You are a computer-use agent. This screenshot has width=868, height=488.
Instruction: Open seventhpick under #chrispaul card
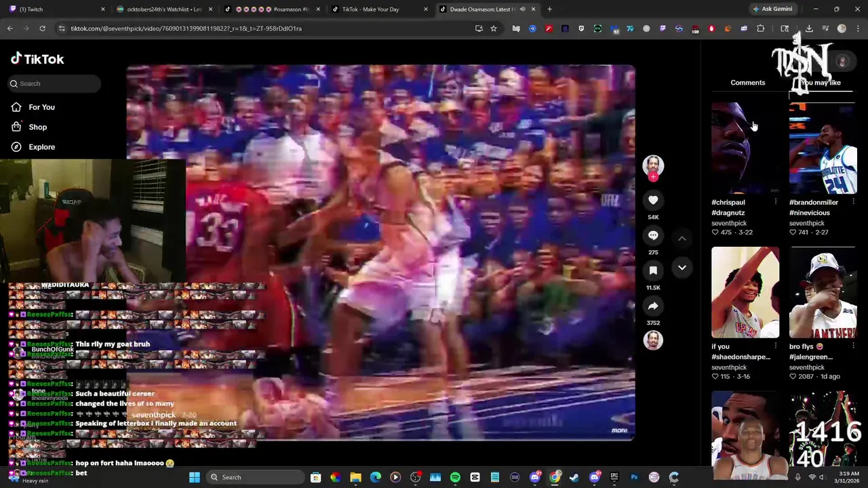coord(729,223)
